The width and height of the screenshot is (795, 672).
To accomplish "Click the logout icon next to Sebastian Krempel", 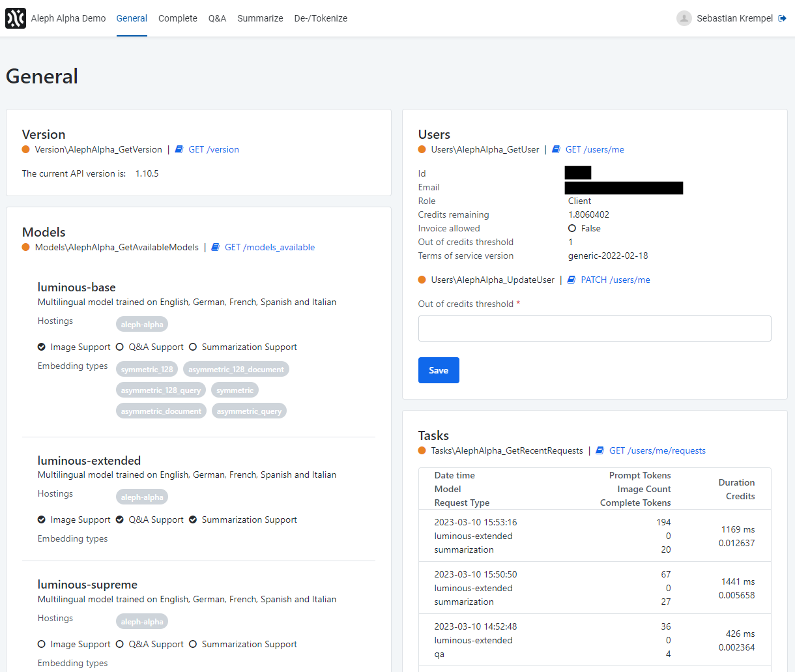I will coord(782,18).
